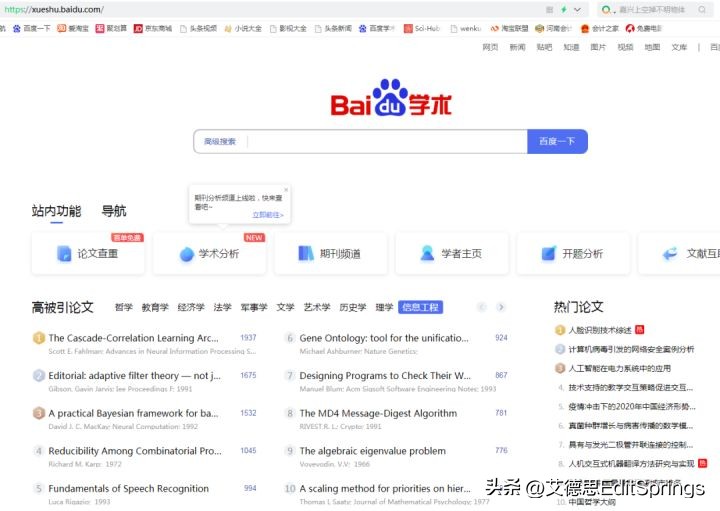
Task: Open the 河南会计 bookmark
Action: pyautogui.click(x=553, y=28)
